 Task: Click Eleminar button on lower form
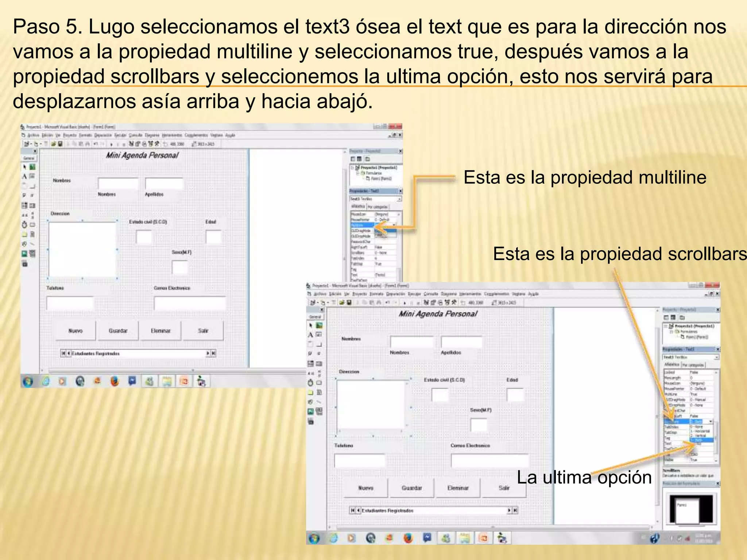click(x=458, y=488)
